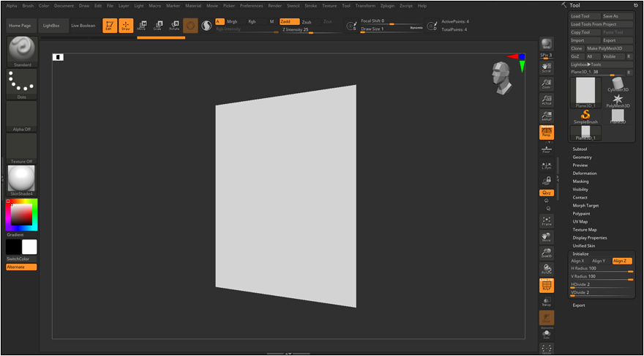The image size is (644, 356).
Task: Select the PolyMesh3D star icon
Action: [618, 100]
